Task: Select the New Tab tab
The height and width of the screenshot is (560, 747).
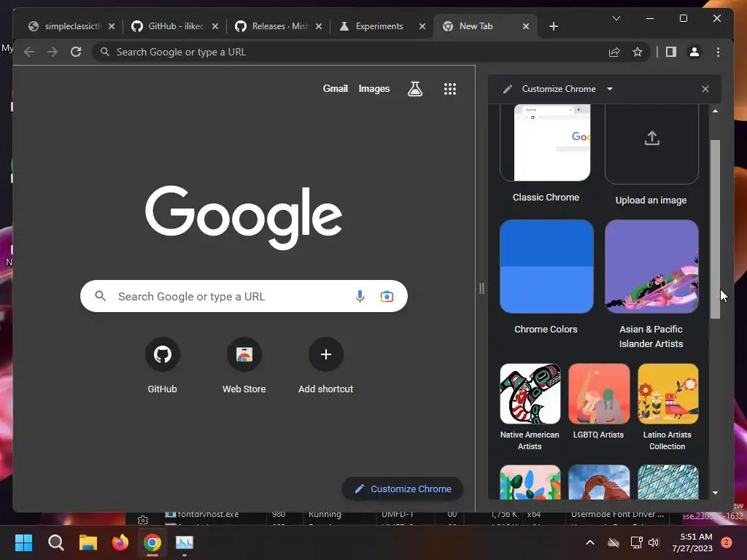Action: tap(485, 26)
